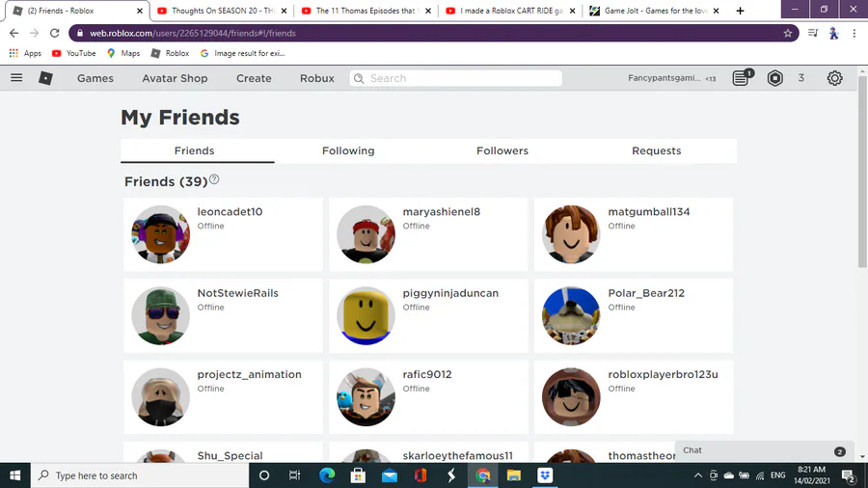Image resolution: width=868 pixels, height=488 pixels.
Task: Switch to the Following tab
Action: point(348,150)
